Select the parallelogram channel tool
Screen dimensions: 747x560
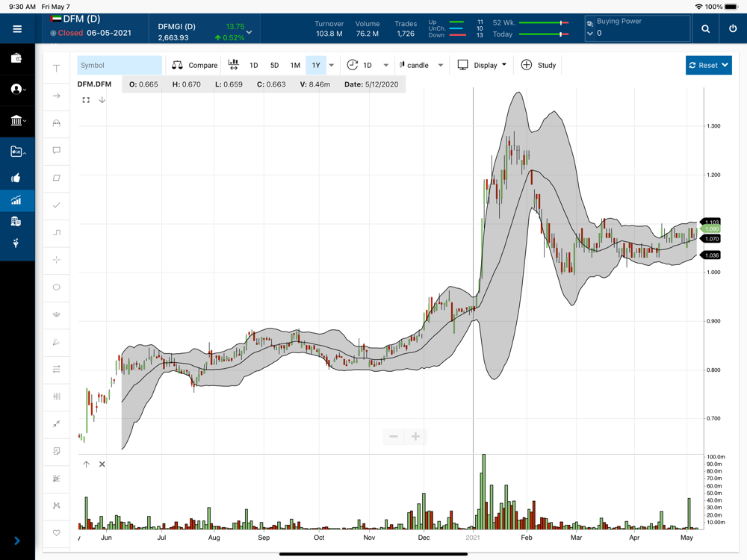57,178
